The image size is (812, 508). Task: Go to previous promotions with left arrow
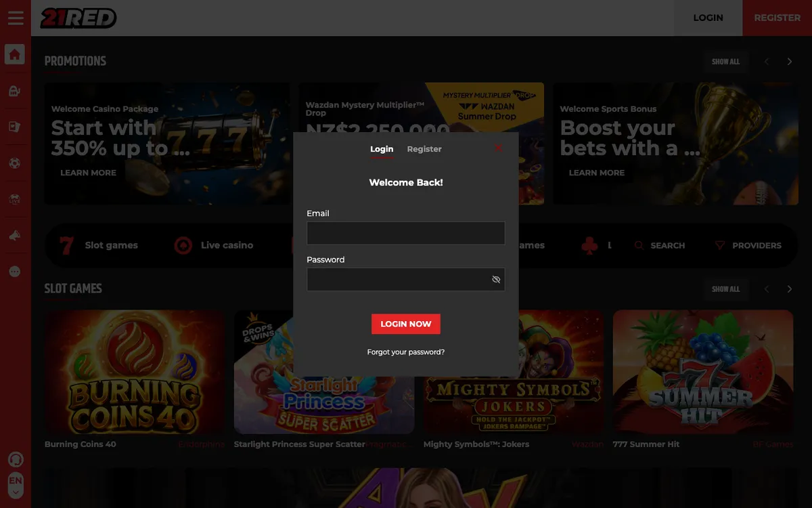click(767, 62)
